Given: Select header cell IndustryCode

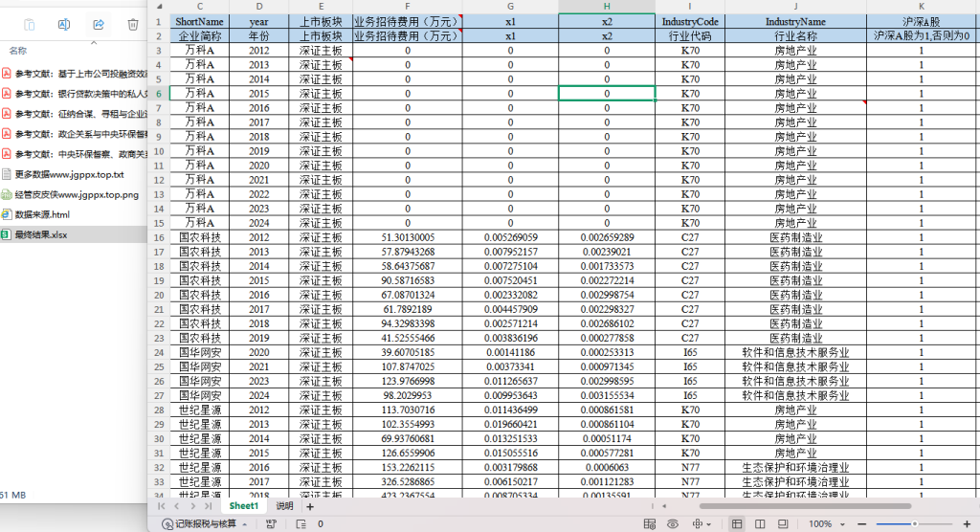Looking at the screenshot, I should click(x=690, y=21).
